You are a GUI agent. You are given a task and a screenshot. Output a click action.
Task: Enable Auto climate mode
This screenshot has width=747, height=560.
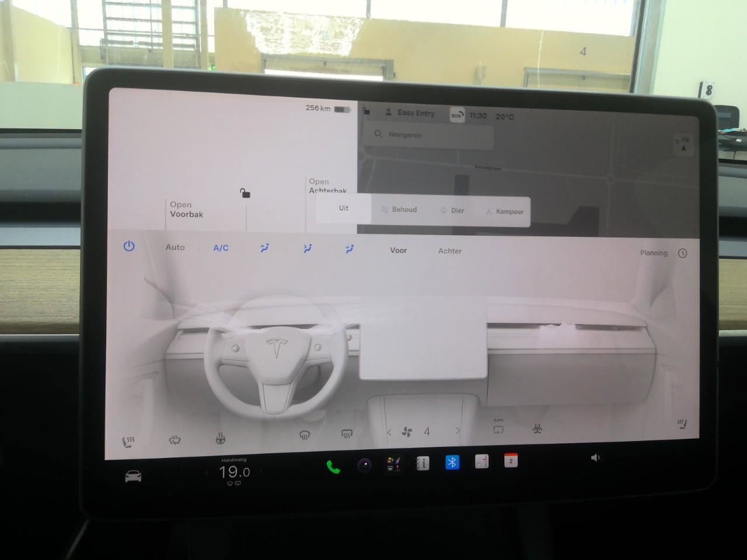175,247
